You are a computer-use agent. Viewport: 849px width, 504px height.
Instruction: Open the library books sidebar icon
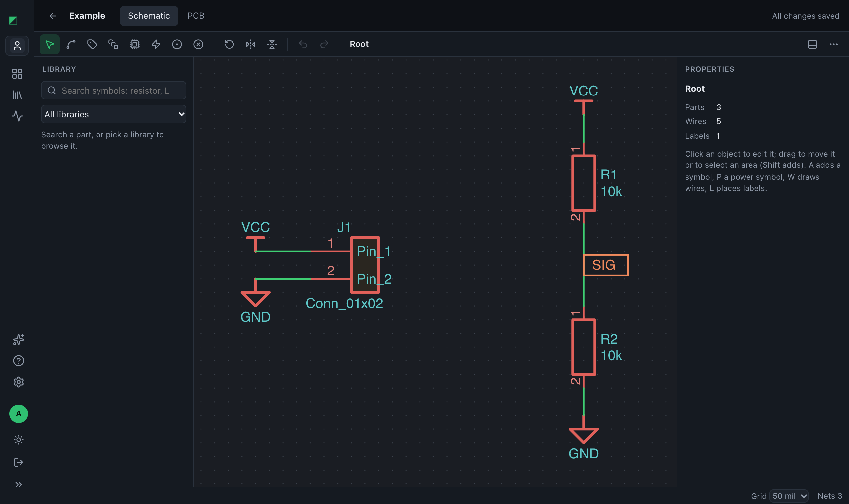(17, 95)
